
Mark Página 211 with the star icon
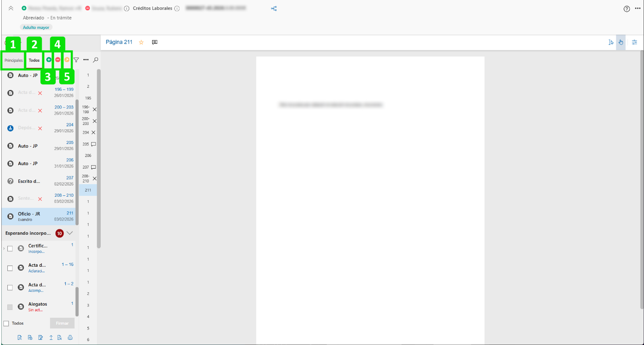141,42
